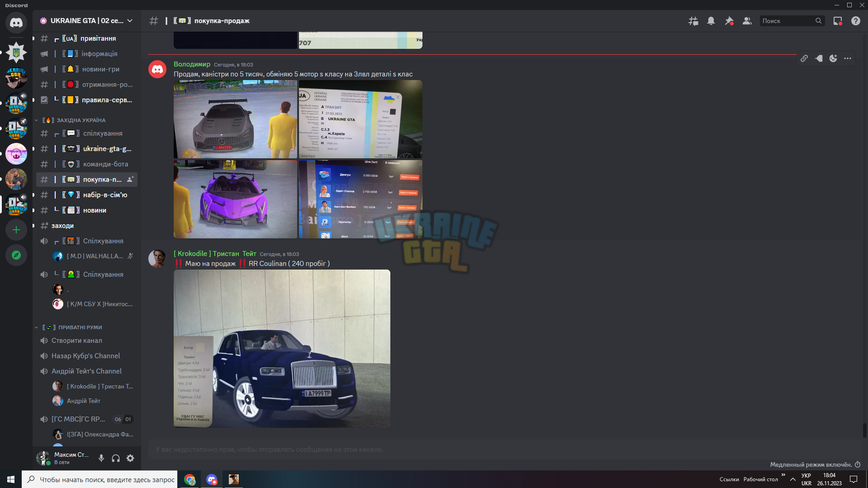868x488 pixels.
Task: Copy message link with chain icon
Action: pyautogui.click(x=804, y=58)
